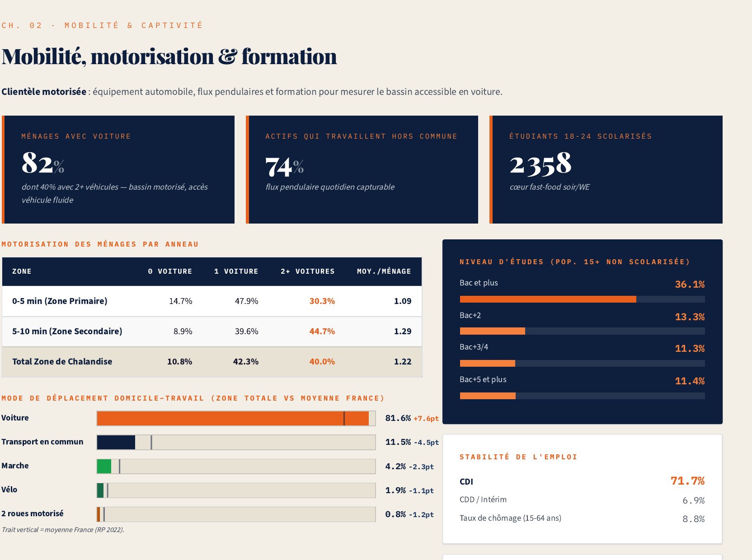Click the '1 VOITURE' column header

(236, 271)
